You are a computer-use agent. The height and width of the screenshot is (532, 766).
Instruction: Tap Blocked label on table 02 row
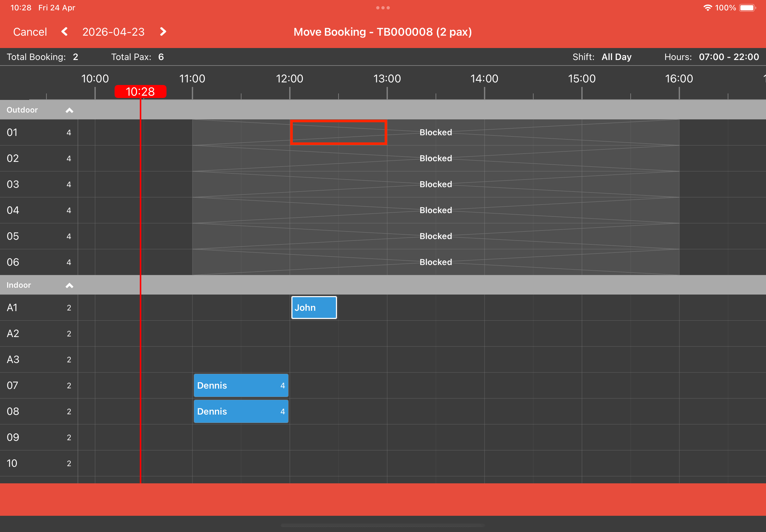(x=436, y=158)
